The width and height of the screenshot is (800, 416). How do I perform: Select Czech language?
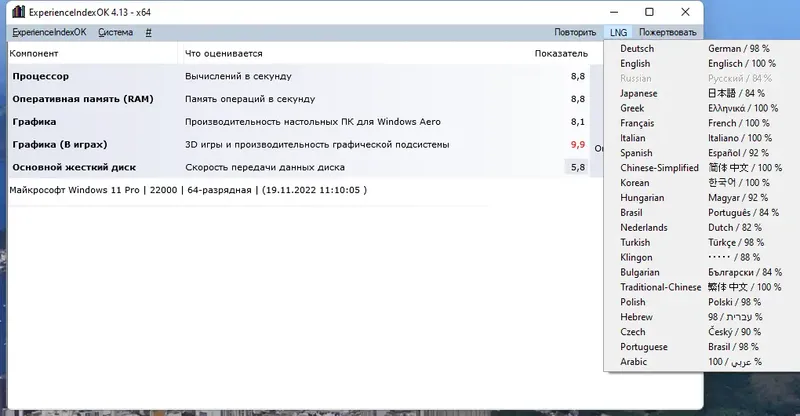coord(702,332)
